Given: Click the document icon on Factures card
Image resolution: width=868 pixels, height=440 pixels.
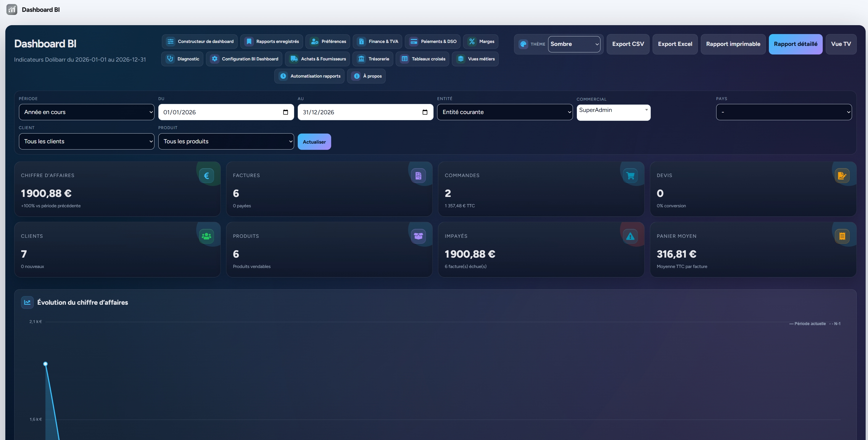Looking at the screenshot, I should (418, 176).
